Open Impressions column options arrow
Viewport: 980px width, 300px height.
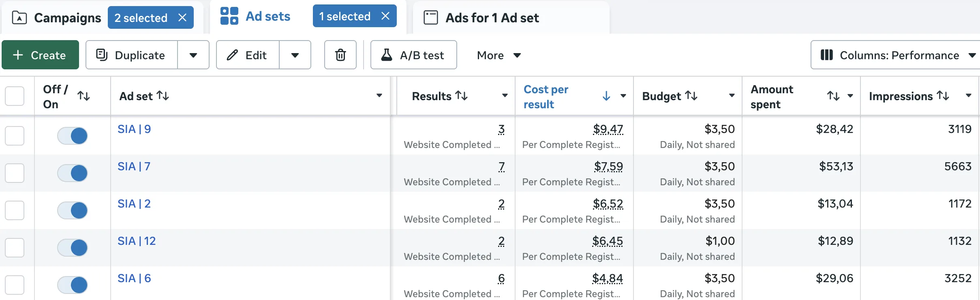pyautogui.click(x=969, y=96)
